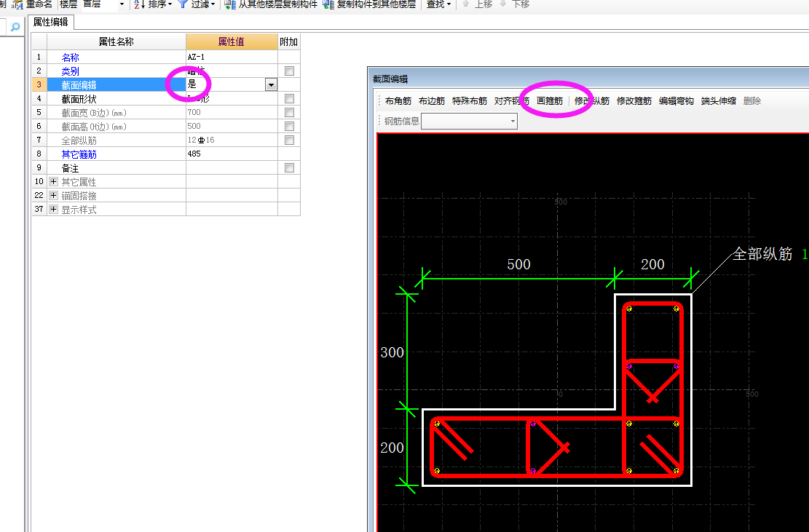Select the 截面形状 property label

[79, 99]
